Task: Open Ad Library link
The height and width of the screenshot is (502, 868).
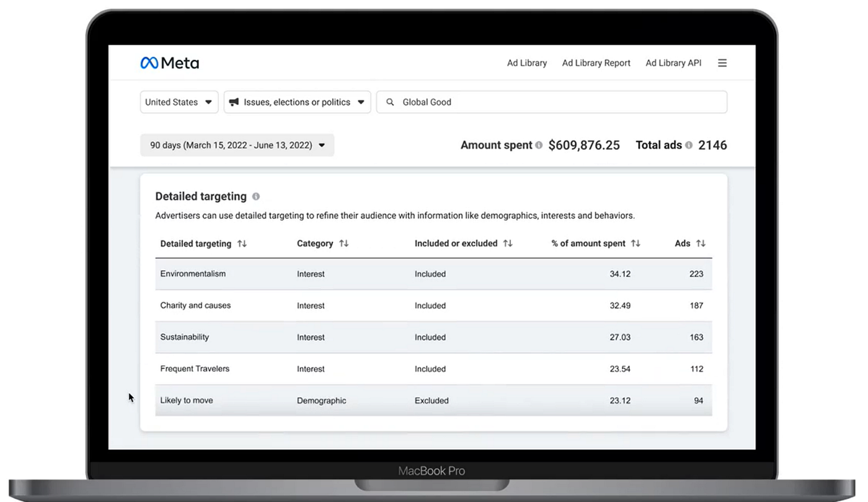Action: [527, 63]
